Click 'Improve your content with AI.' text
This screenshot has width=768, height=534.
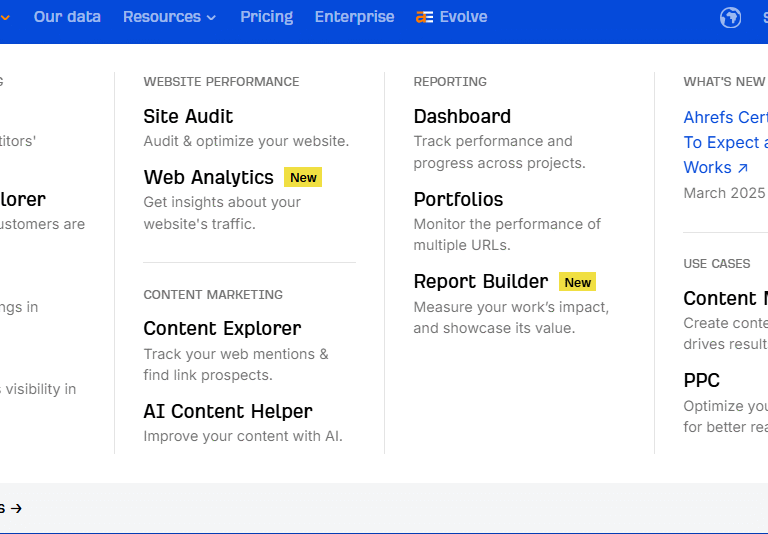pyautogui.click(x=243, y=436)
